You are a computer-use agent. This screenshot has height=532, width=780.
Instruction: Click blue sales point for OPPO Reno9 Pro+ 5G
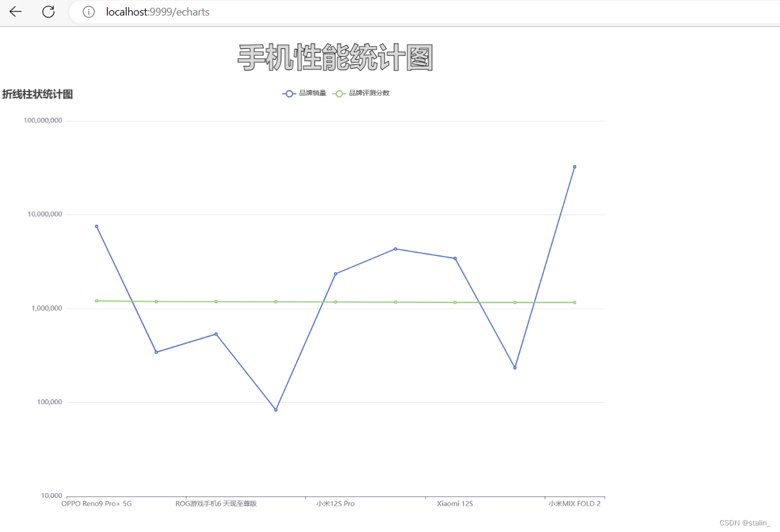[x=96, y=227]
